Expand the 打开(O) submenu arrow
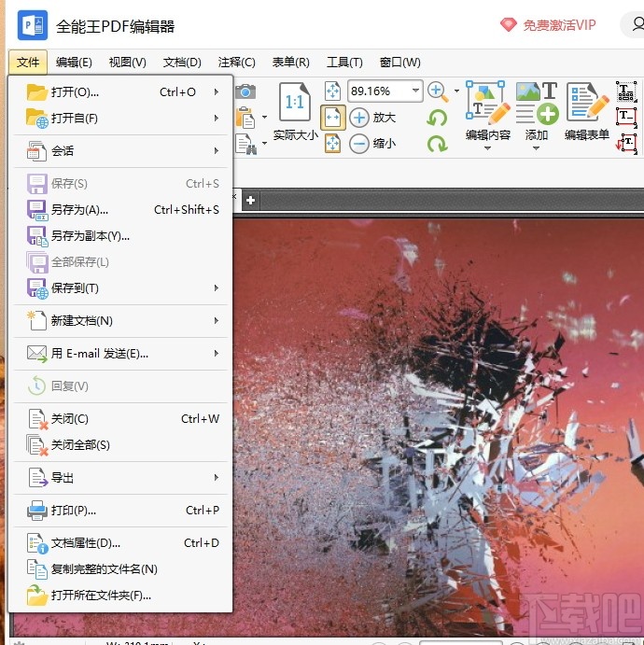Screen dimensions: 644x645 [x=217, y=91]
